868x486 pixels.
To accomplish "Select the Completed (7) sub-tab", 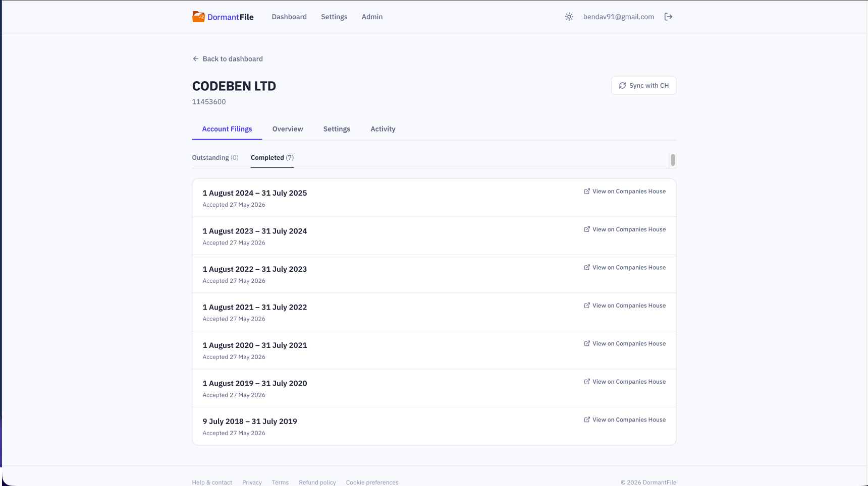I will (272, 158).
